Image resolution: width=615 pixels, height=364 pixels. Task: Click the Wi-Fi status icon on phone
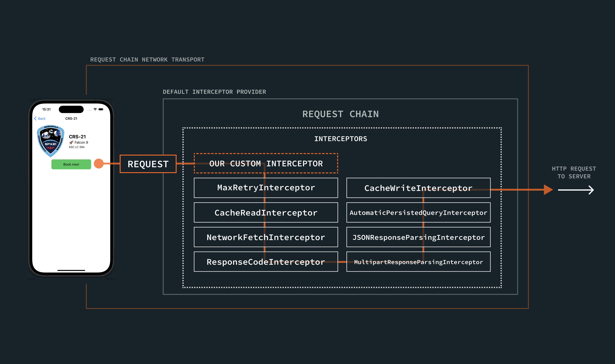95,109
